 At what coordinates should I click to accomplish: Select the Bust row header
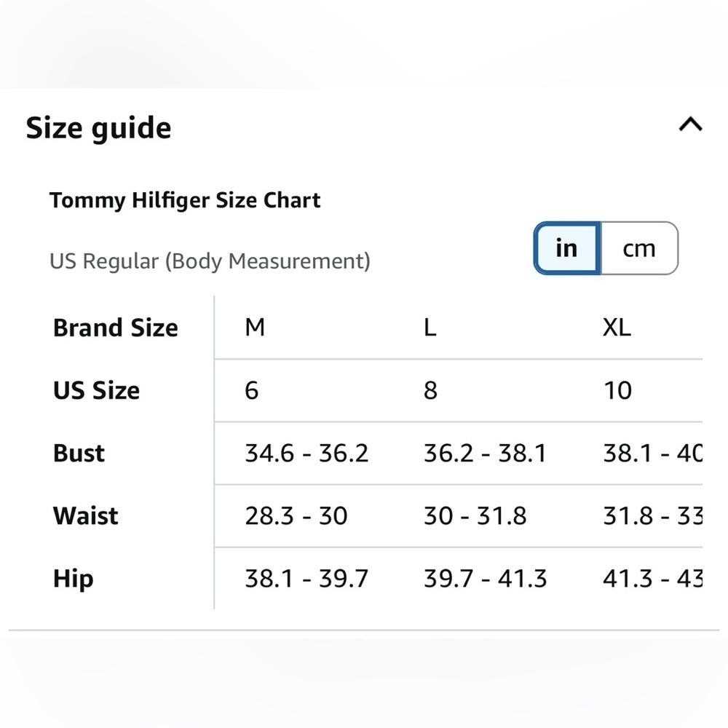(x=79, y=453)
